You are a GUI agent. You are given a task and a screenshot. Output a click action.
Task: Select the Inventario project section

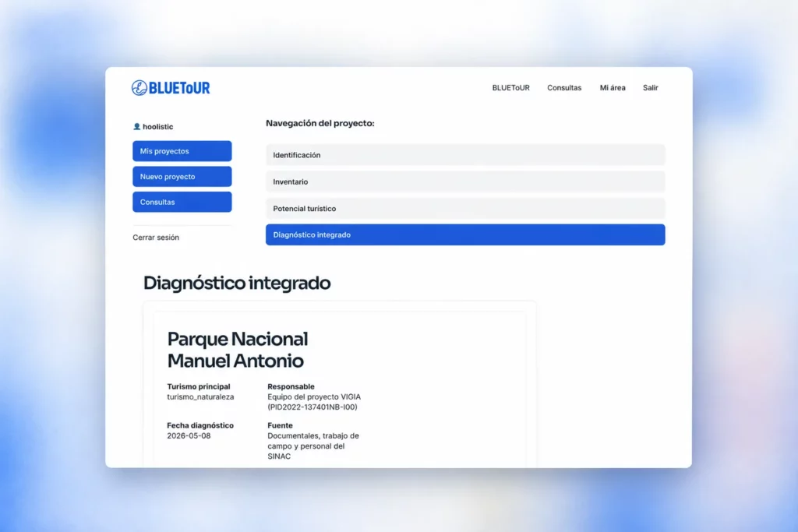465,181
